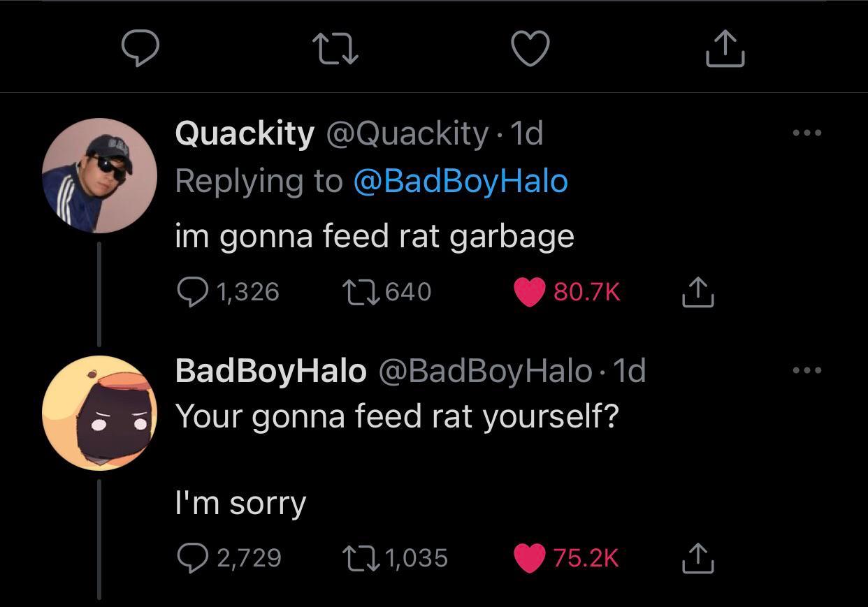868x607 pixels.
Task: Expand Quackity tweet's more options menu
Action: click(807, 133)
